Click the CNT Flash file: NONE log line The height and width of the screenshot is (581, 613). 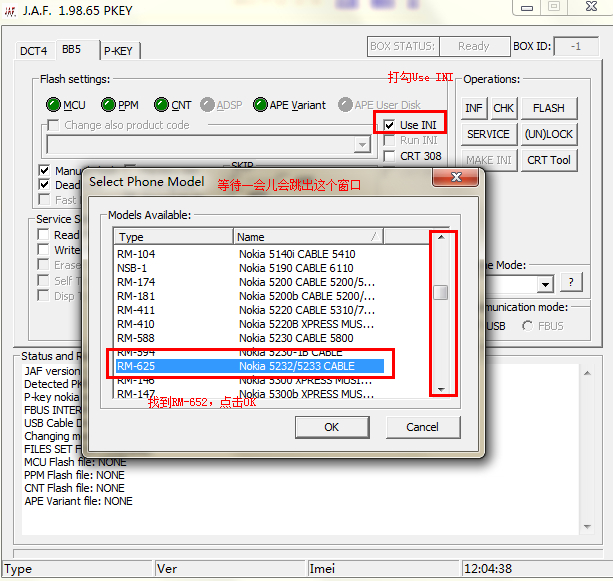pyautogui.click(x=74, y=488)
